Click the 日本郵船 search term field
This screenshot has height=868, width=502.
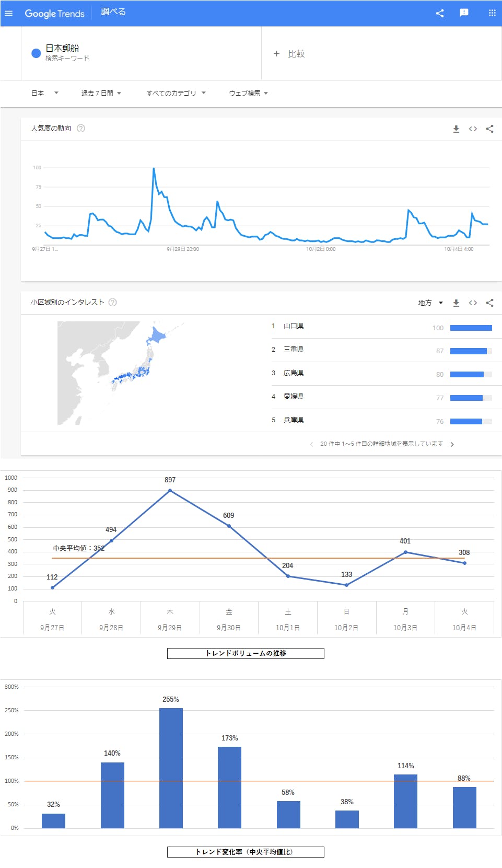pos(63,48)
